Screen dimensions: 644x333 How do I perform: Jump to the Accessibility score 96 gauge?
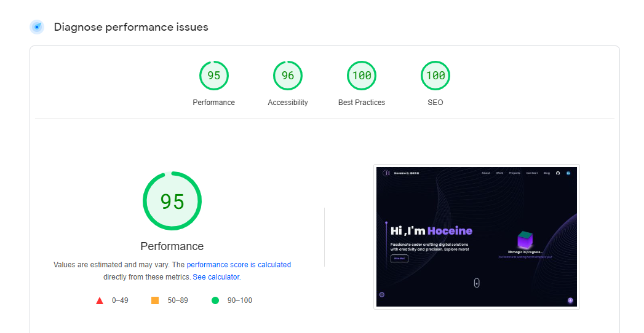287,76
